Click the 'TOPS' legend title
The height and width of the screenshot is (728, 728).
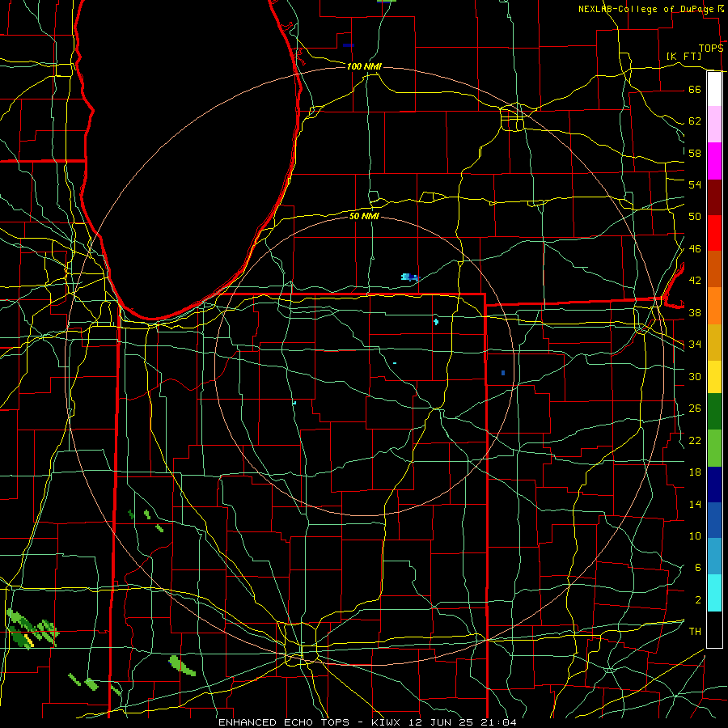pyautogui.click(x=711, y=49)
